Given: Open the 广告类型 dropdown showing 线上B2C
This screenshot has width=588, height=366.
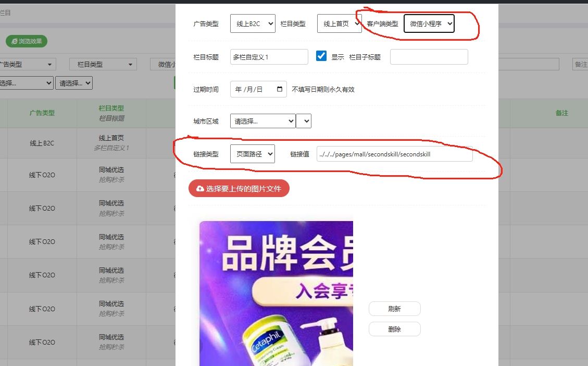Looking at the screenshot, I should pos(253,23).
